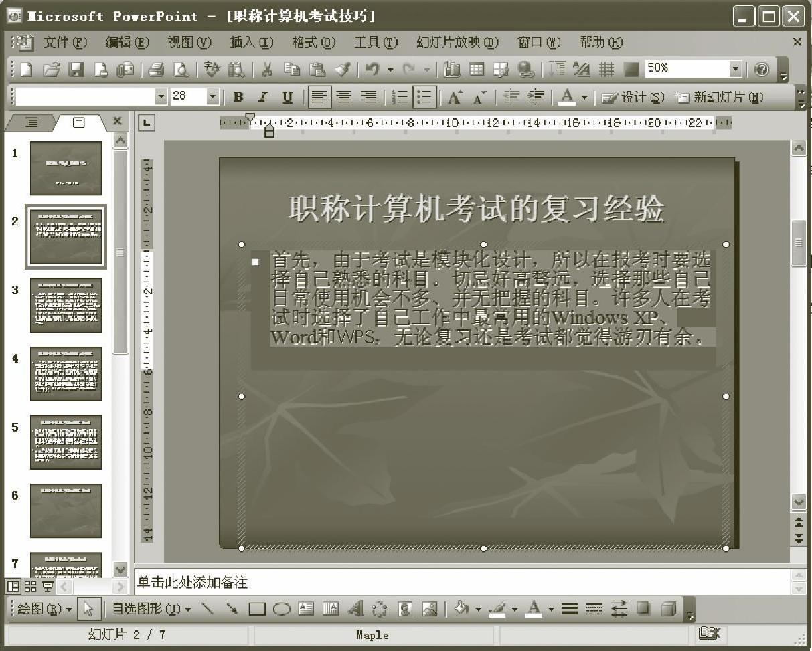
Task: Open the font name dropdown
Action: coord(161,97)
